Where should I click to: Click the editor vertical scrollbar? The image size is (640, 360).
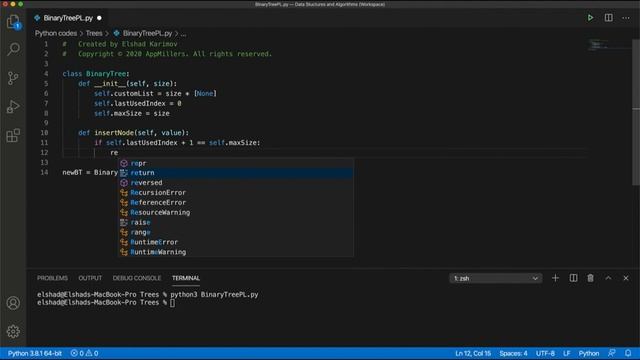pos(636,112)
